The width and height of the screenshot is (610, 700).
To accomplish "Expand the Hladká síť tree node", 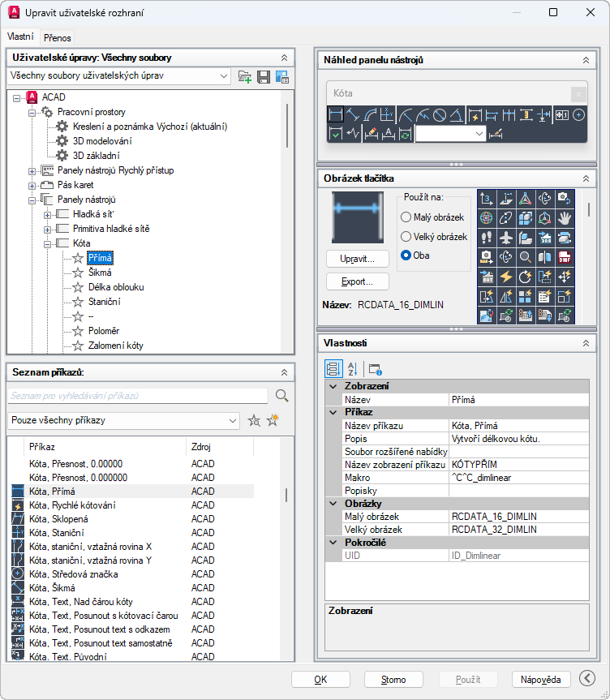I will [47, 215].
